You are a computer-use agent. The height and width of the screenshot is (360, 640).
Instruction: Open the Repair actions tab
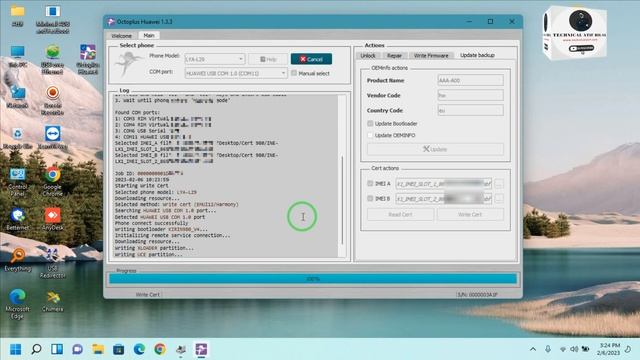pyautogui.click(x=394, y=55)
